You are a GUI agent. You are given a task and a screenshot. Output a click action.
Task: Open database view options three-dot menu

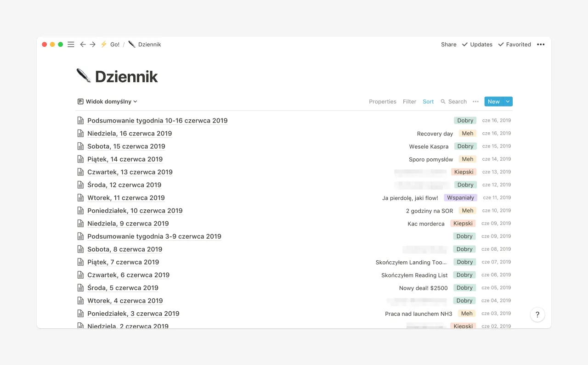[x=475, y=102]
